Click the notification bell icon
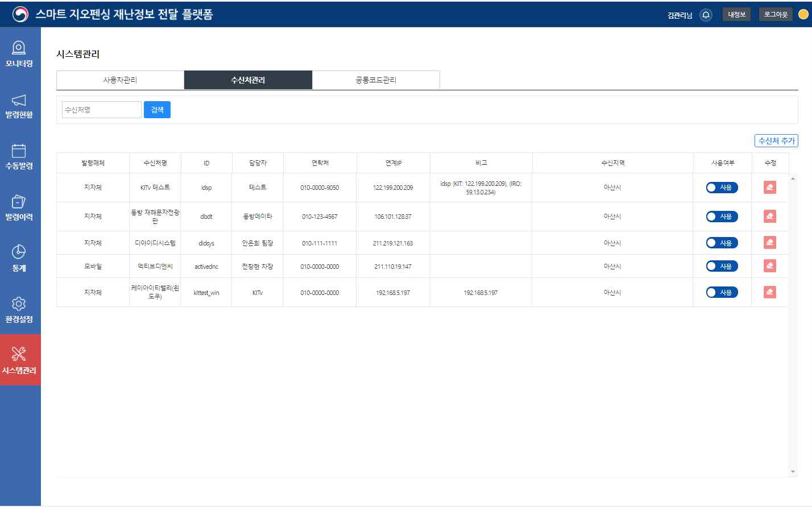812x507 pixels. [x=706, y=15]
